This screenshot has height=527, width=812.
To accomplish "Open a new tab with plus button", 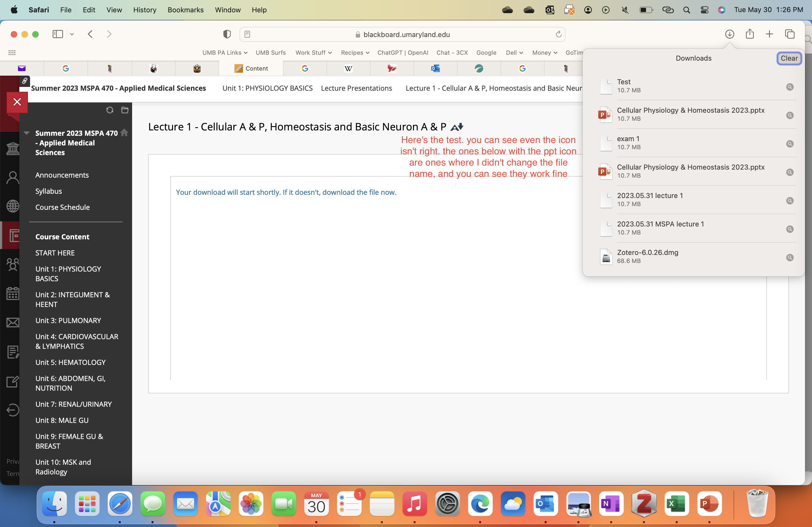I will [769, 34].
